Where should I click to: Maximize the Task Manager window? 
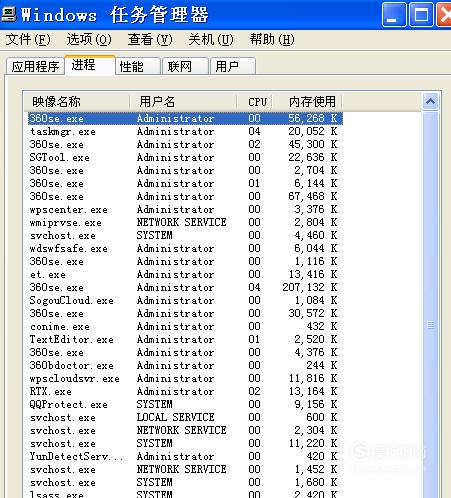[x=421, y=14]
